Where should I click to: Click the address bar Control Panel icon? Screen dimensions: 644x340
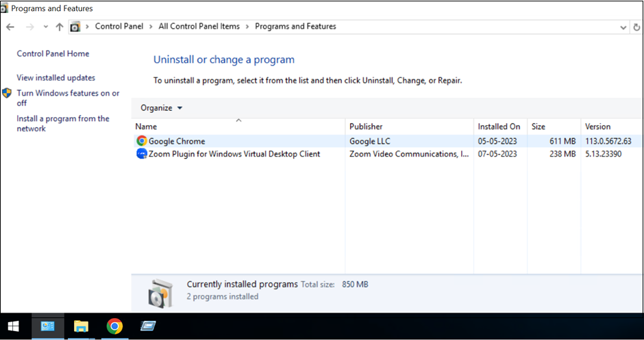coord(75,27)
